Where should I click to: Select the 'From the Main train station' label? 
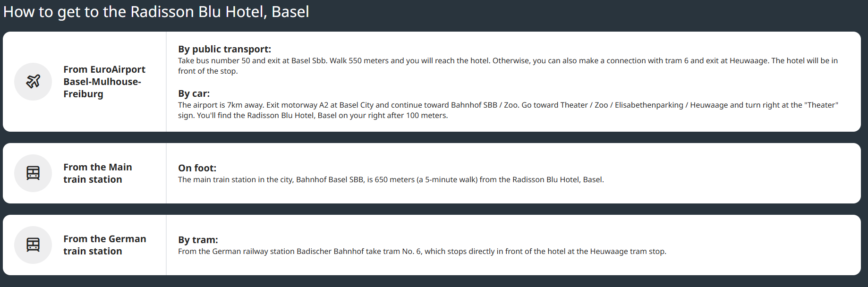[x=98, y=173]
